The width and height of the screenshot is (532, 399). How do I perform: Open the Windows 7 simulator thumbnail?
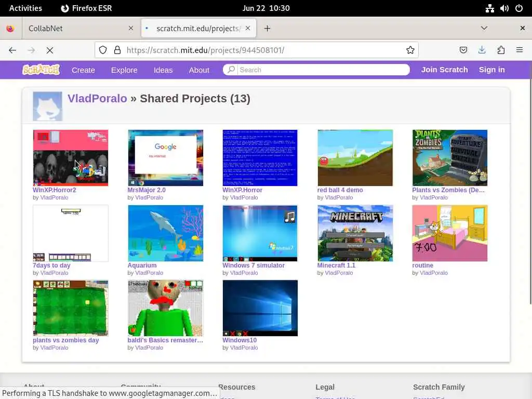(x=260, y=233)
